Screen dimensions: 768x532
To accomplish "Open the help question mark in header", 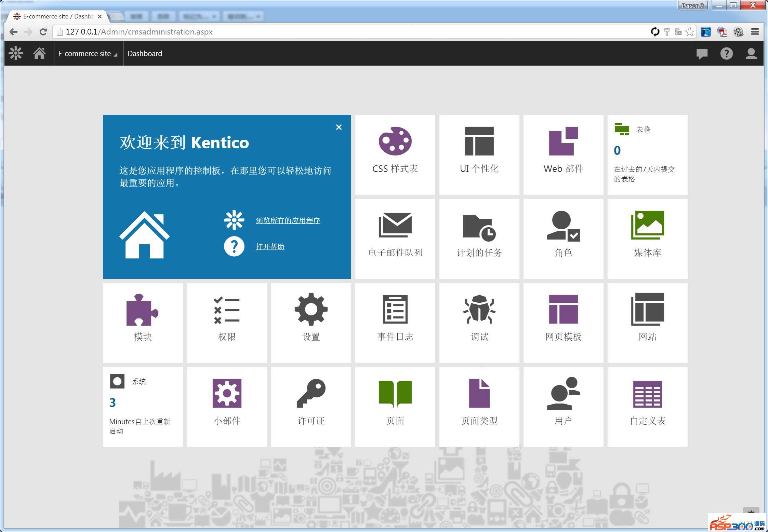I will point(726,53).
